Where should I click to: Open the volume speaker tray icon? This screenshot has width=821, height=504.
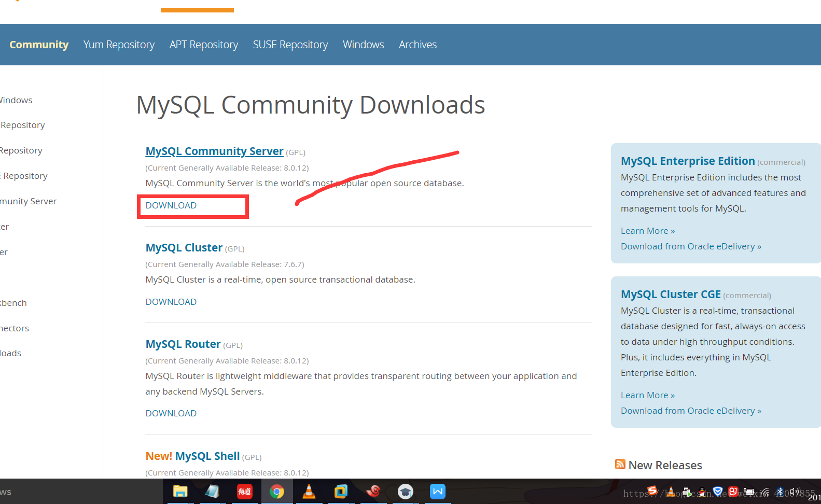(x=795, y=491)
